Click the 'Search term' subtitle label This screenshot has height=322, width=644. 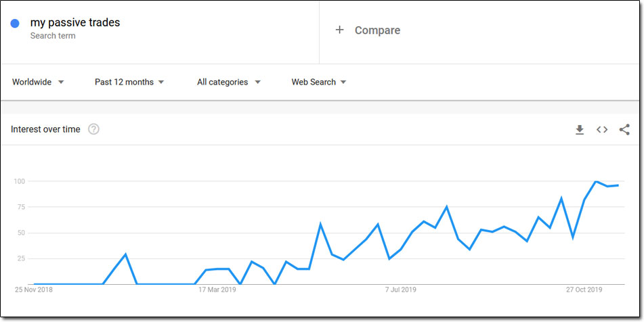tap(53, 36)
